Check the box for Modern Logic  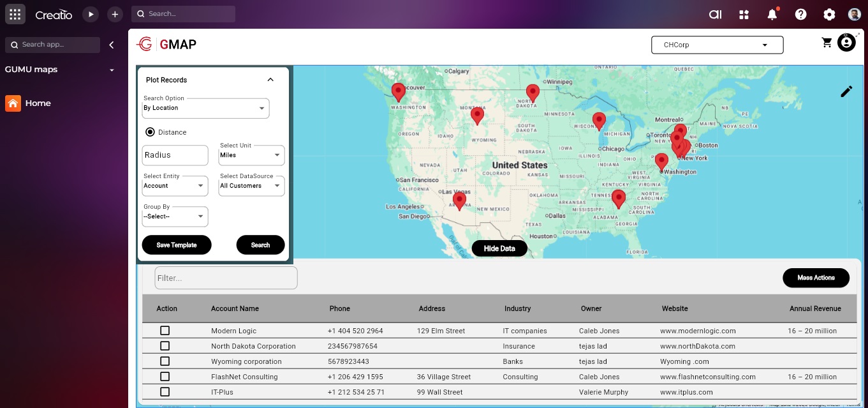tap(165, 331)
